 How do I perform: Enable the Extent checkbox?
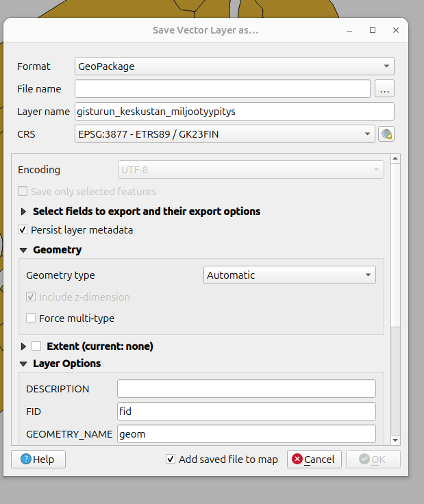pos(37,346)
